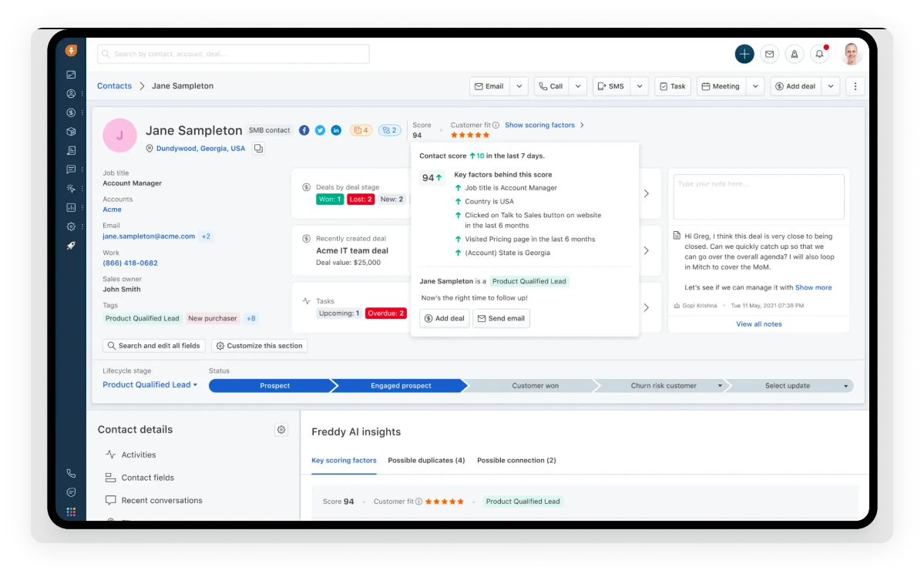Expand the Email button dropdown arrow
This screenshot has width=924, height=577.
click(x=519, y=86)
